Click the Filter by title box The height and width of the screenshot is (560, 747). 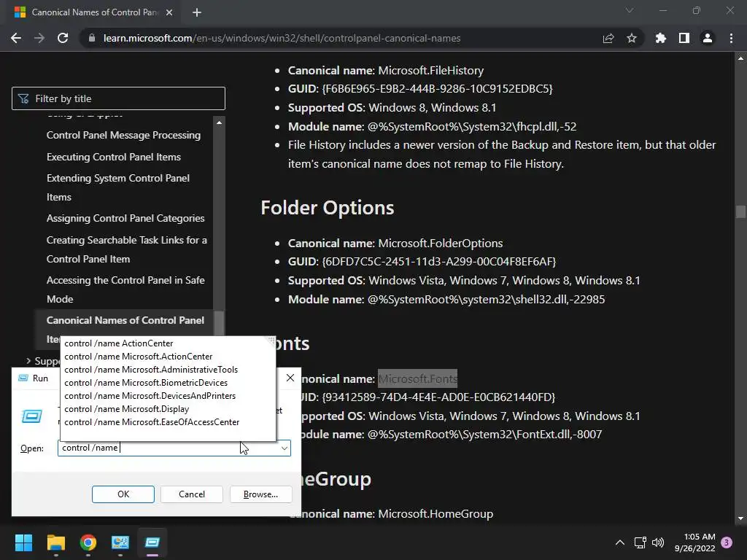pos(118,98)
